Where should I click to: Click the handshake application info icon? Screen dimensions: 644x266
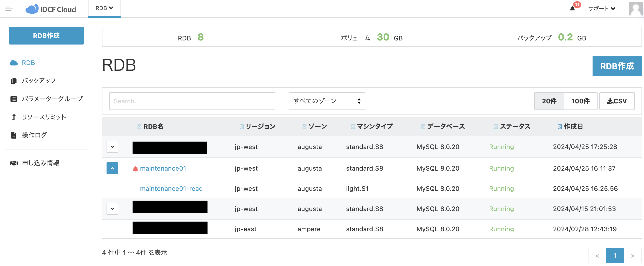(x=14, y=163)
